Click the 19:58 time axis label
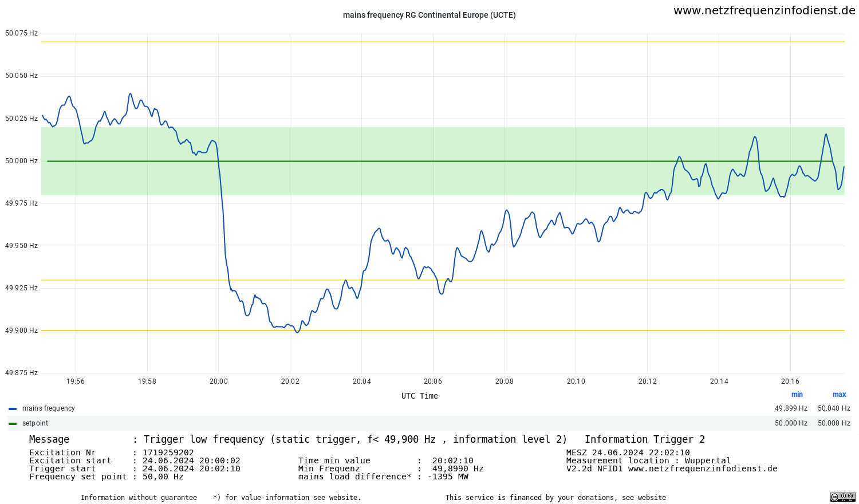The image size is (859, 504). (x=147, y=381)
